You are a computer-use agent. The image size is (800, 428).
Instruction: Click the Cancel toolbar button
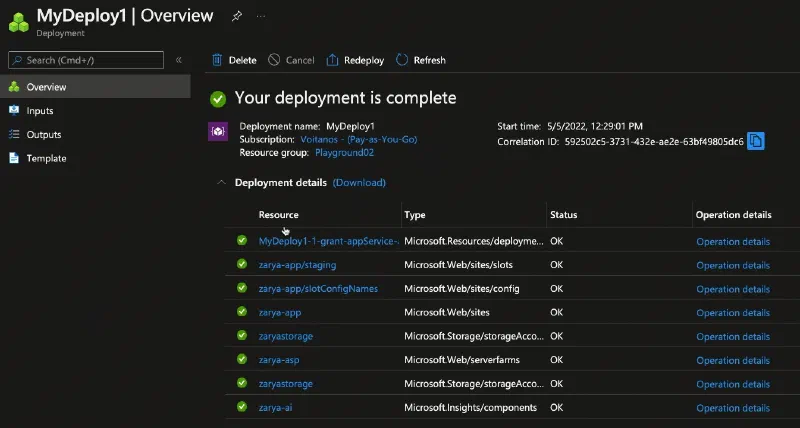(291, 60)
